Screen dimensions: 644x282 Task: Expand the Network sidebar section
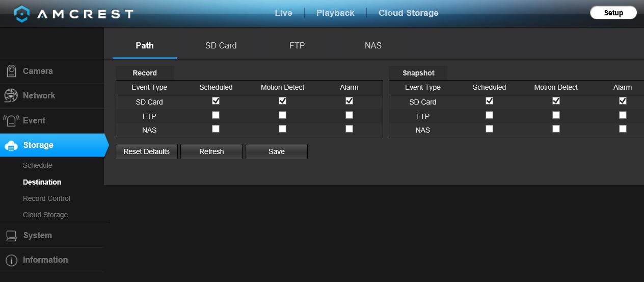(51, 96)
